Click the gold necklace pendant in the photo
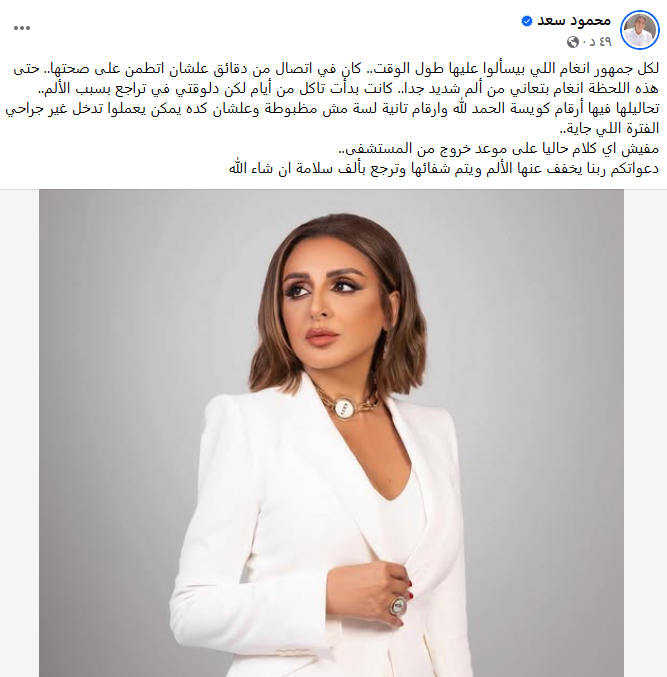 [345, 407]
